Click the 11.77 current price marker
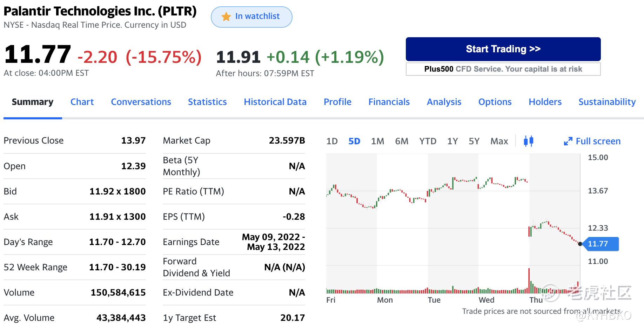644x330 pixels. click(599, 244)
